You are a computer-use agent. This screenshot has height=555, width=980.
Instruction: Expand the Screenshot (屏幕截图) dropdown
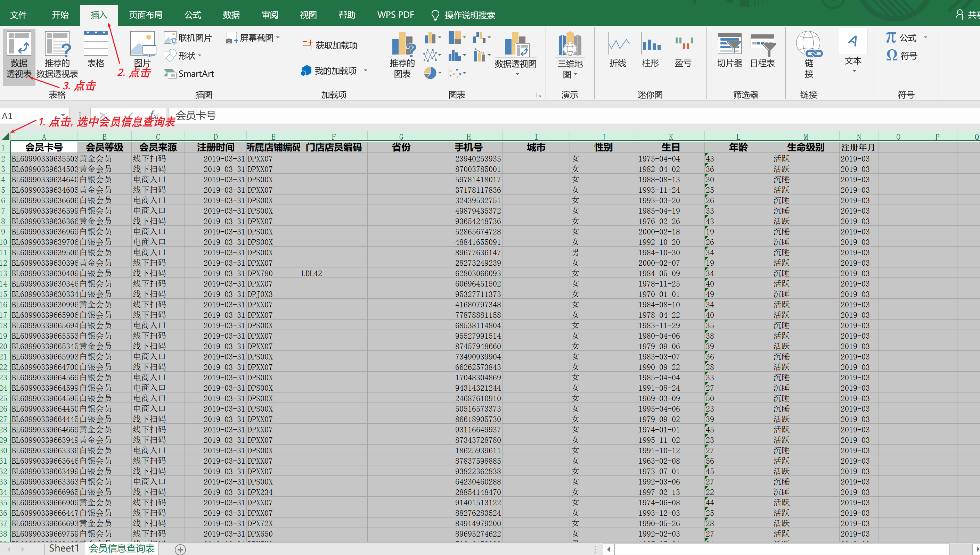tap(278, 38)
